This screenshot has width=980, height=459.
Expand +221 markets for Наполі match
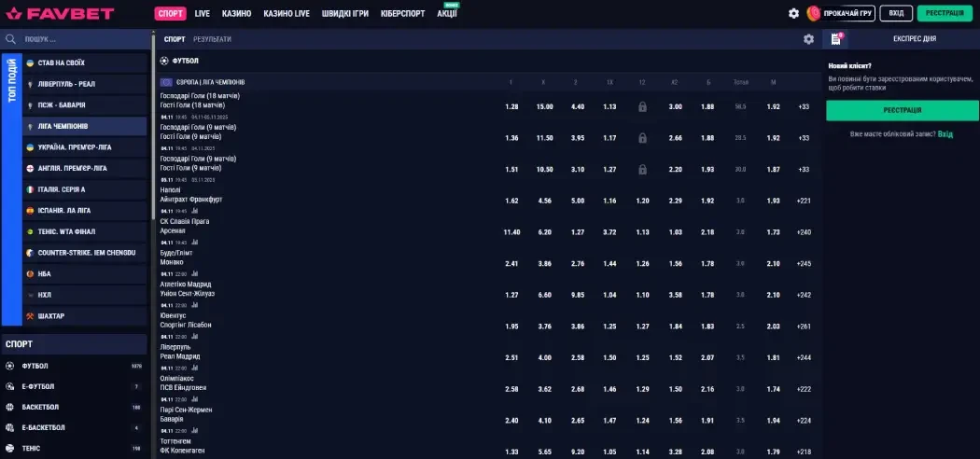(x=804, y=202)
